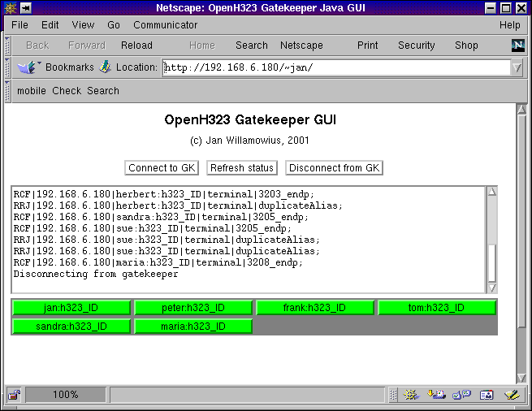
Task: Open the View menu
Action: 83,25
